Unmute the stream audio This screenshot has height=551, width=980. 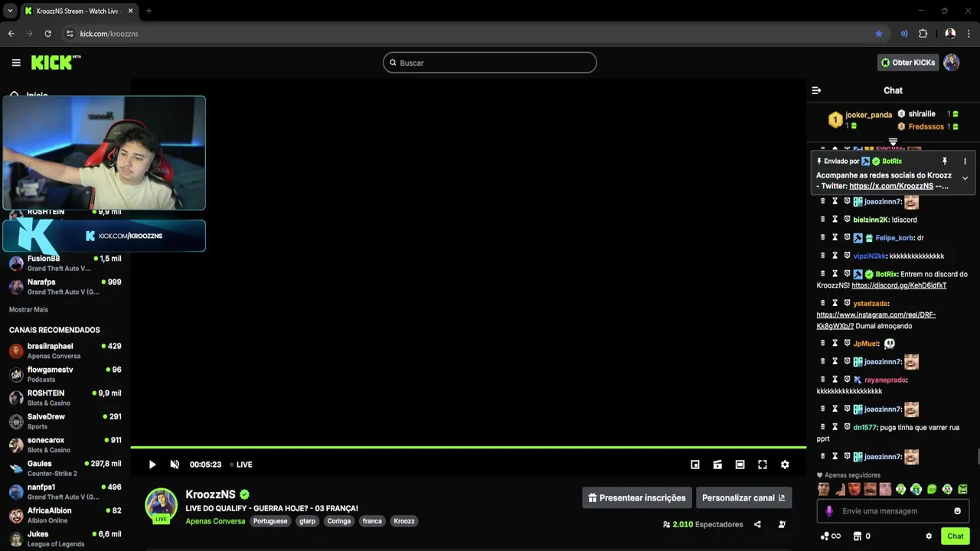click(175, 465)
